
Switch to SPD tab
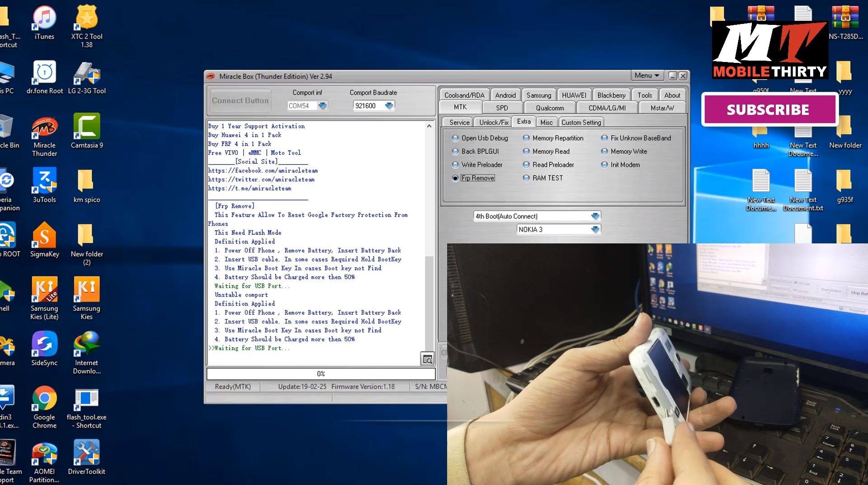[x=502, y=108]
